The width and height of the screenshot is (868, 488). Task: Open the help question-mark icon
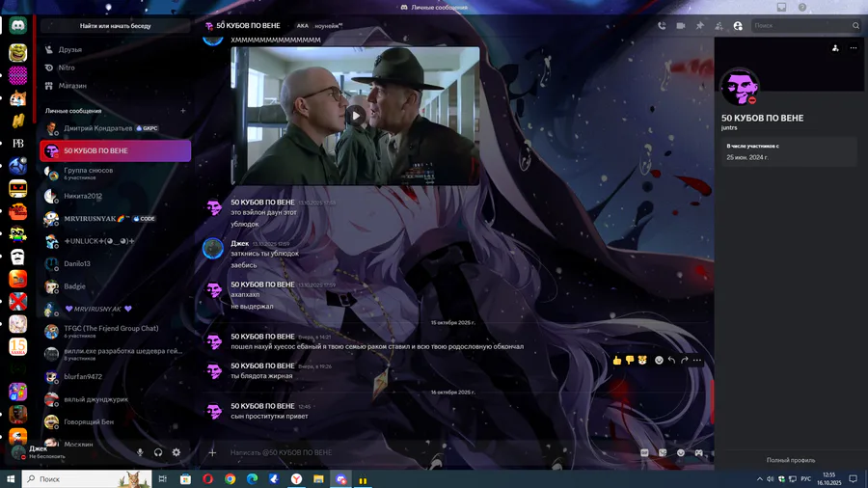coord(802,7)
